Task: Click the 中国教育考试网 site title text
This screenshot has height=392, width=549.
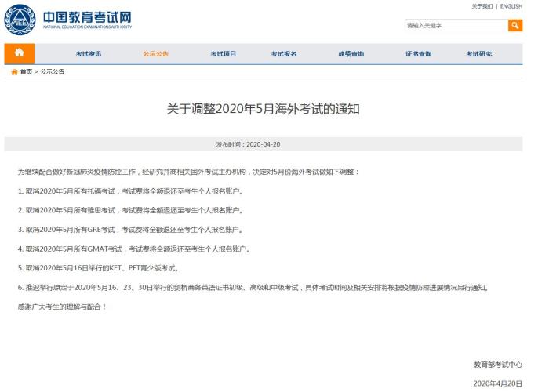Action: click(x=86, y=16)
